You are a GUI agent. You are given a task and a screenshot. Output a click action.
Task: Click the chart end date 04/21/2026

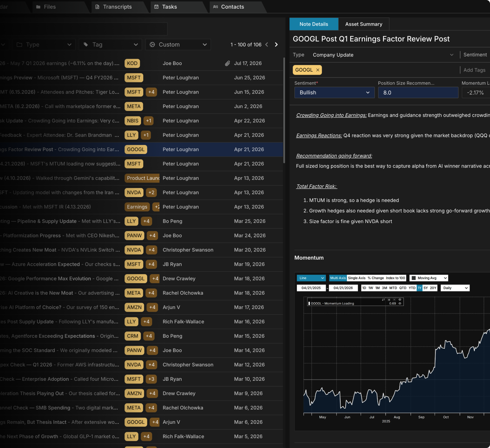(343, 288)
